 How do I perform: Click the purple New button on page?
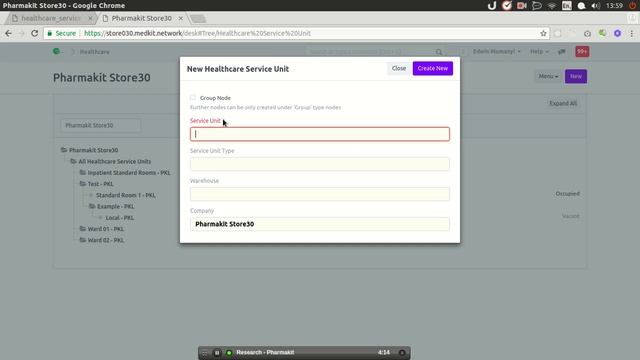[x=576, y=76]
